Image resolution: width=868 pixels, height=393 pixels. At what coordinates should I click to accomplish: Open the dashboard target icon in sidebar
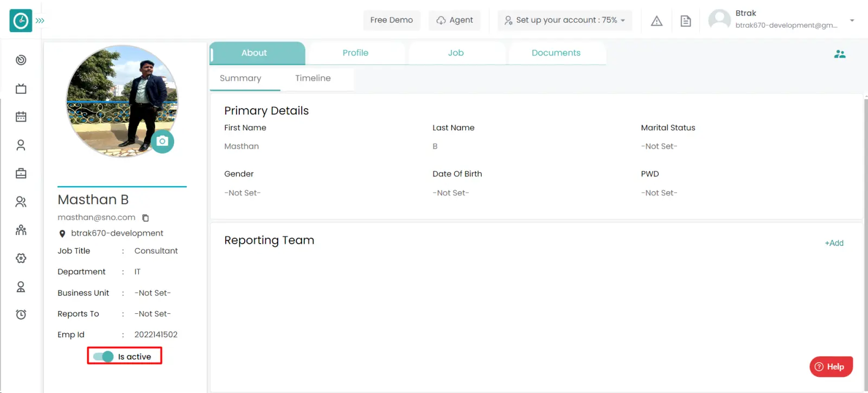click(21, 60)
